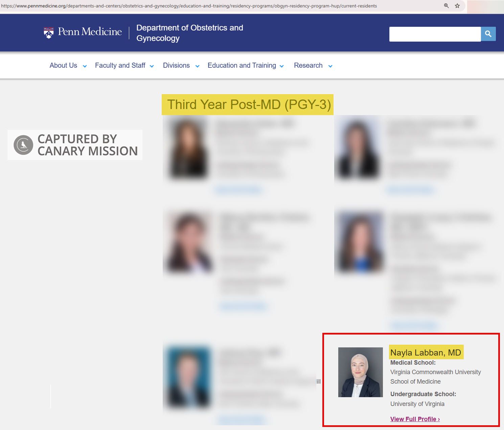Bookmark this page with the star icon

457,6
